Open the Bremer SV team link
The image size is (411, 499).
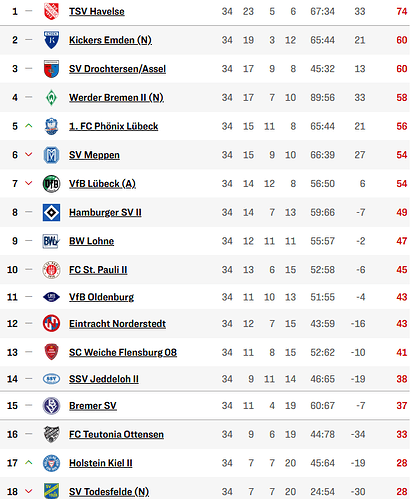tap(93, 406)
